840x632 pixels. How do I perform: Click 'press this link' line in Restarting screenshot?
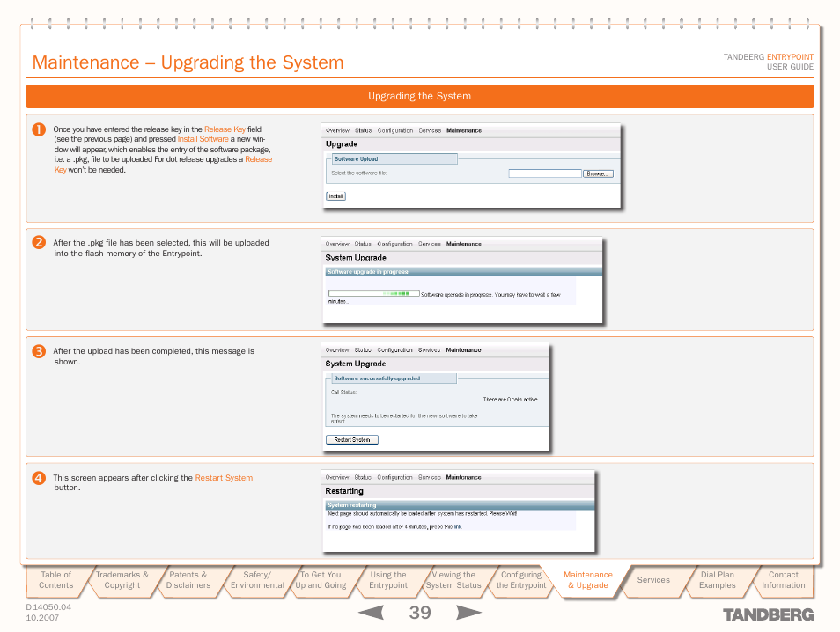(x=394, y=527)
